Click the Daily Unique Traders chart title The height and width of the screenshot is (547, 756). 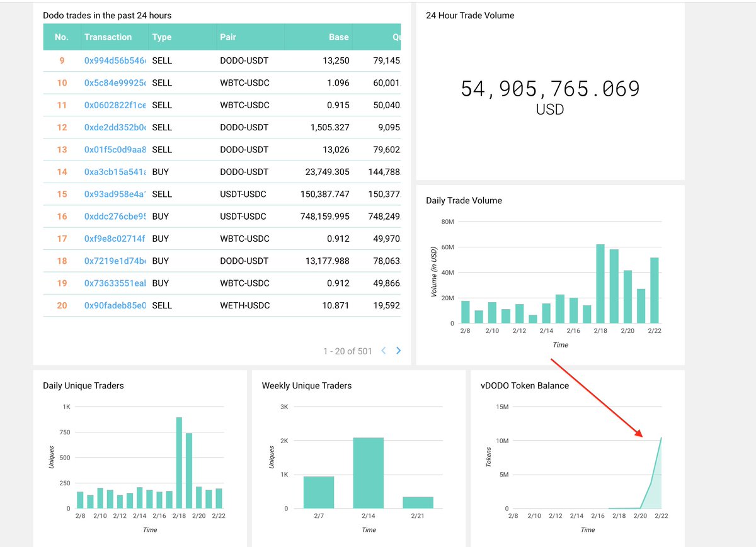click(83, 385)
